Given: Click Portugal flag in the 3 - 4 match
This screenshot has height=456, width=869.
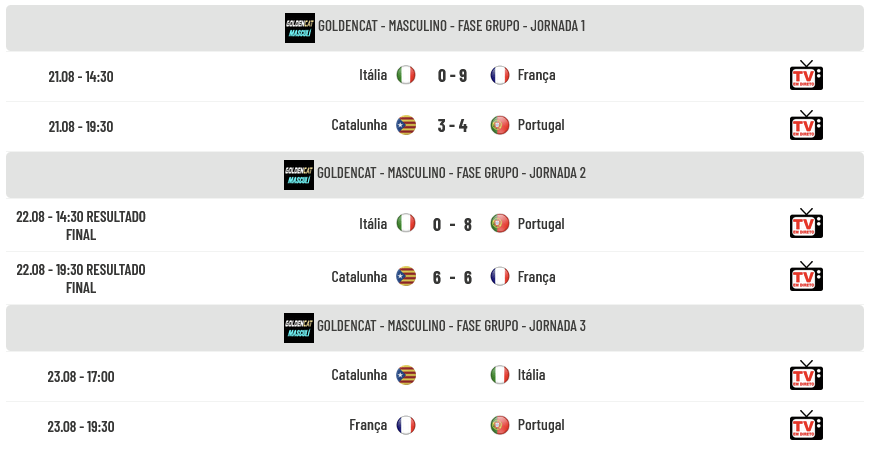Looking at the screenshot, I should click(499, 125).
